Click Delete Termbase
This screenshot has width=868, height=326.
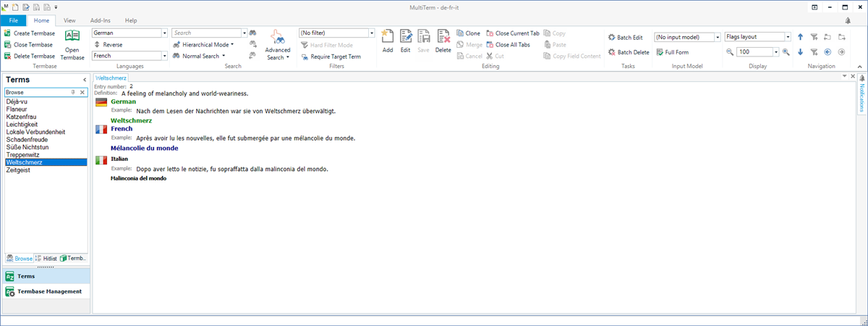click(x=30, y=56)
